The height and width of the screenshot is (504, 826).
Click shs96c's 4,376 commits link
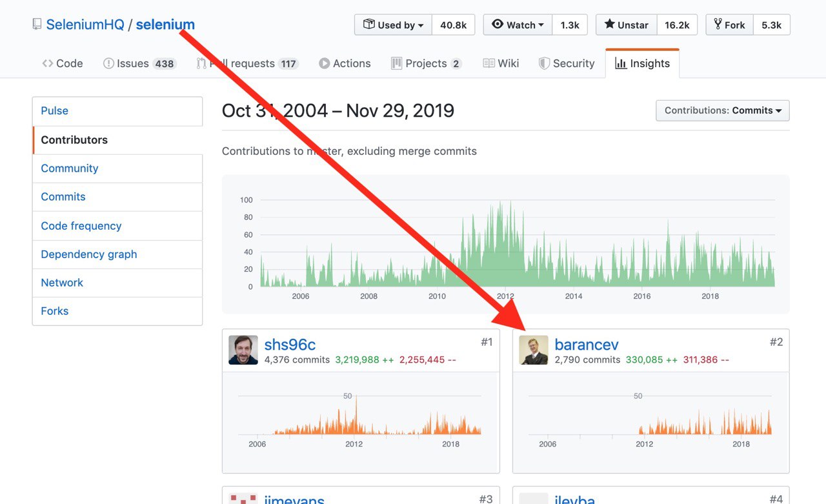pos(297,360)
